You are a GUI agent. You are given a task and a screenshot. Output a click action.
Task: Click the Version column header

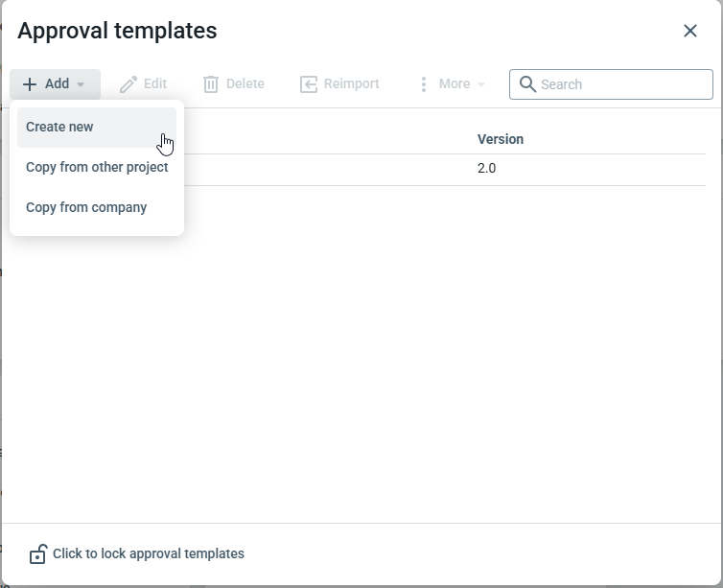pos(501,139)
